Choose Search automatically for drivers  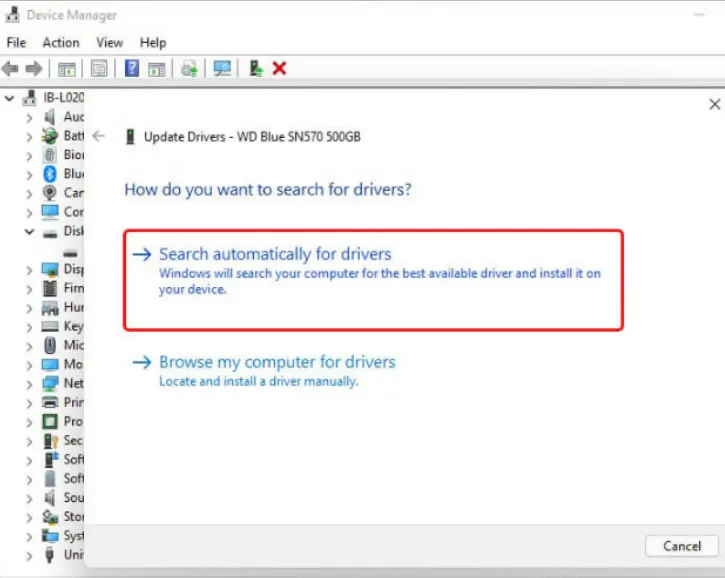click(374, 280)
